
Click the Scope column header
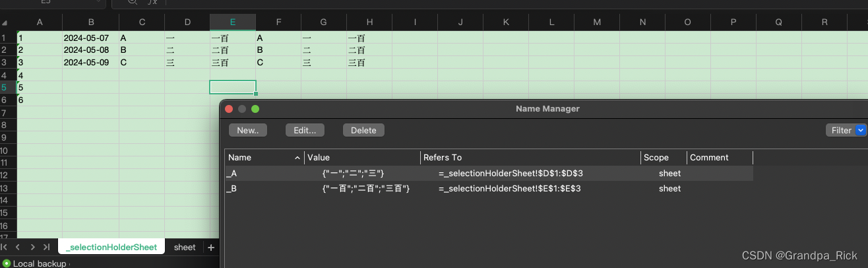664,158
